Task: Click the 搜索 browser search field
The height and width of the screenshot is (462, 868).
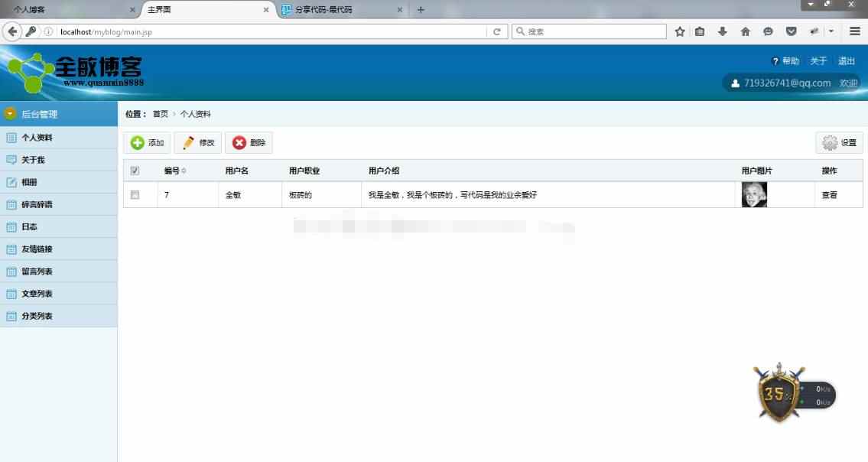Action: [589, 31]
